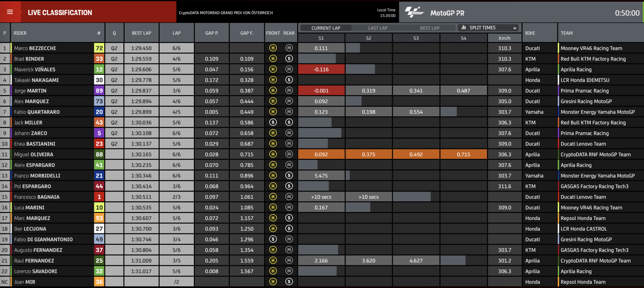Click the LCR Honda IDEMITSU team name
Screen dimensions: 644x288
tap(585, 80)
